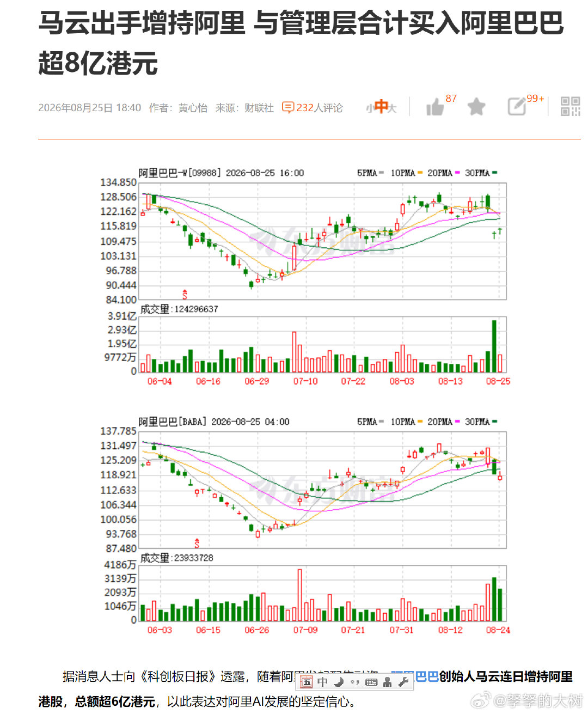Click the 06-03 date on the BABA chart
The image size is (588, 714).
(x=160, y=630)
